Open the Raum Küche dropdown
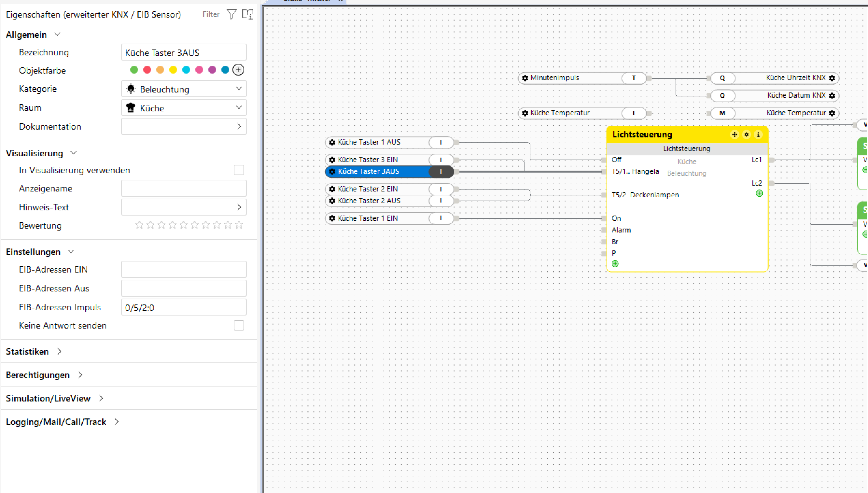868x493 pixels. [184, 108]
